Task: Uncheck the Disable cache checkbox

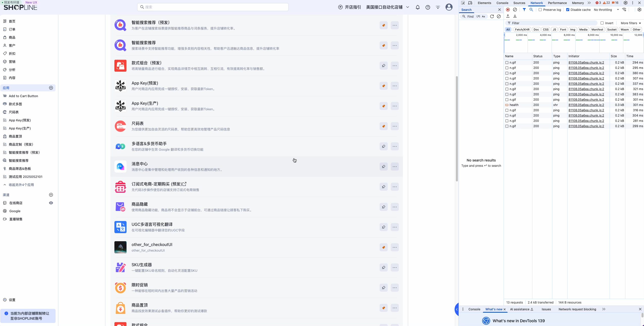Action: pos(568,10)
